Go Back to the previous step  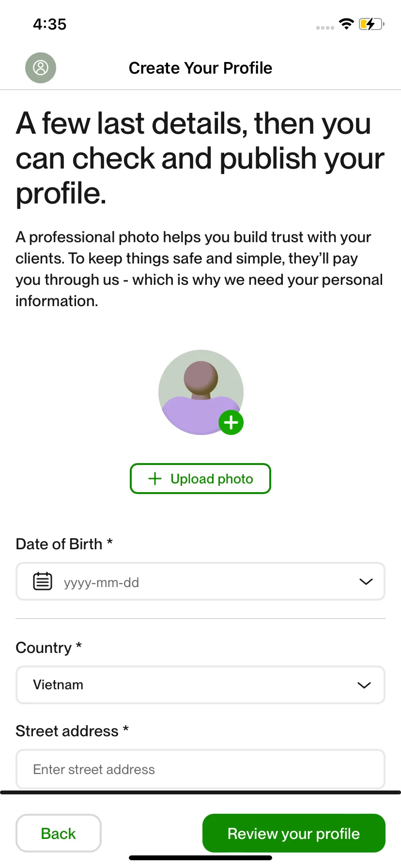[59, 833]
